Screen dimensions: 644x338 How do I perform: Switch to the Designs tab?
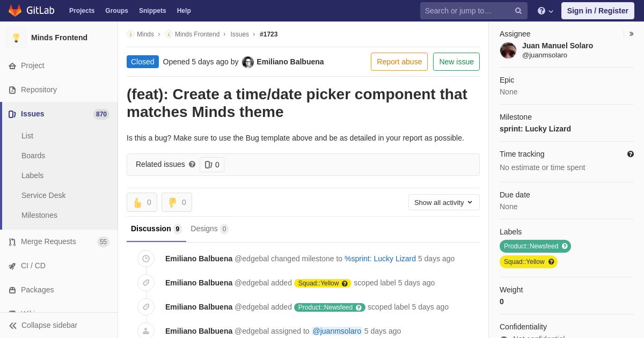pyautogui.click(x=209, y=229)
